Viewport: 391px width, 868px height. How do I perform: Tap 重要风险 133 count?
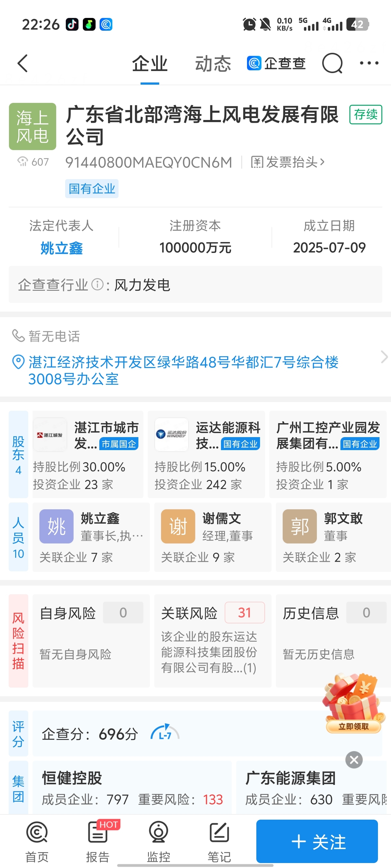click(x=181, y=799)
